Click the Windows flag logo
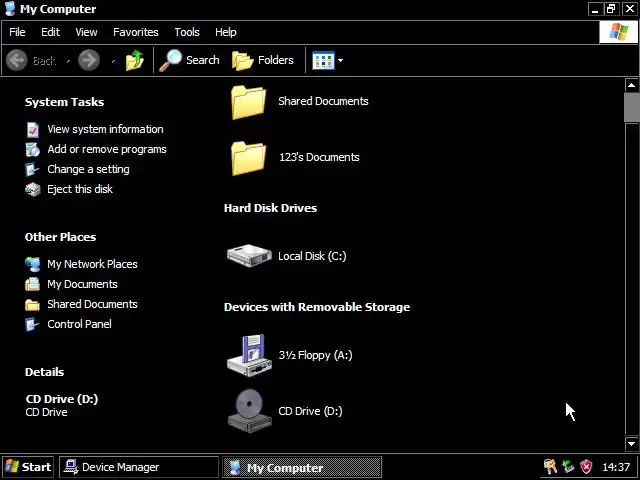Screen dimensions: 640x480 pyautogui.click(x=618, y=32)
